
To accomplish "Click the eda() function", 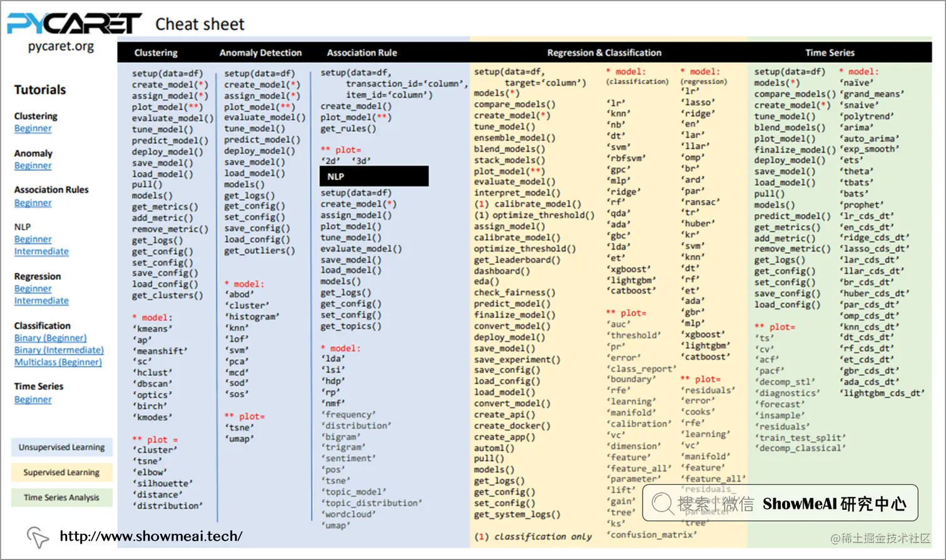I will coord(486,282).
